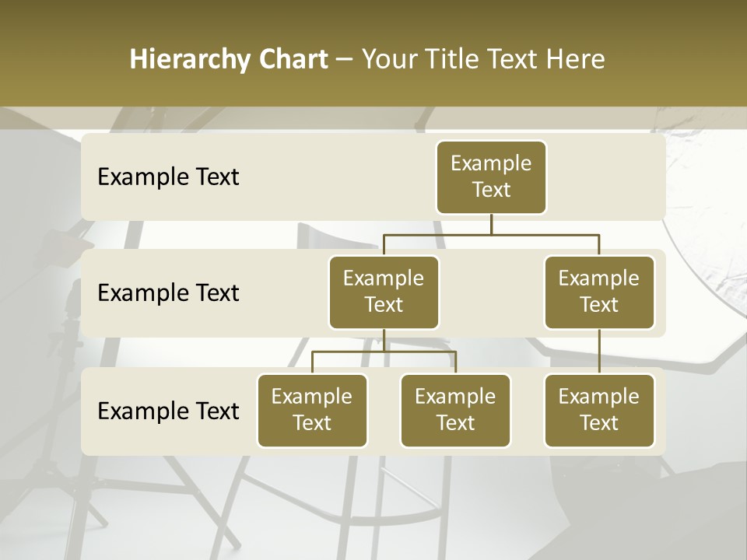
Task: Click the bold "Hierarchy Chart" title words
Action: click(228, 59)
